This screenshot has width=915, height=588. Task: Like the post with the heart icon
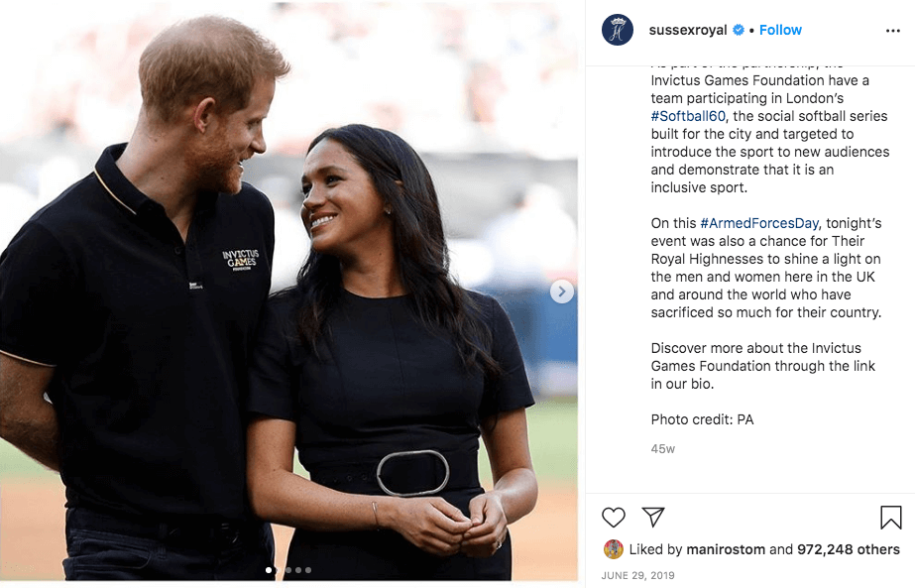tap(614, 518)
